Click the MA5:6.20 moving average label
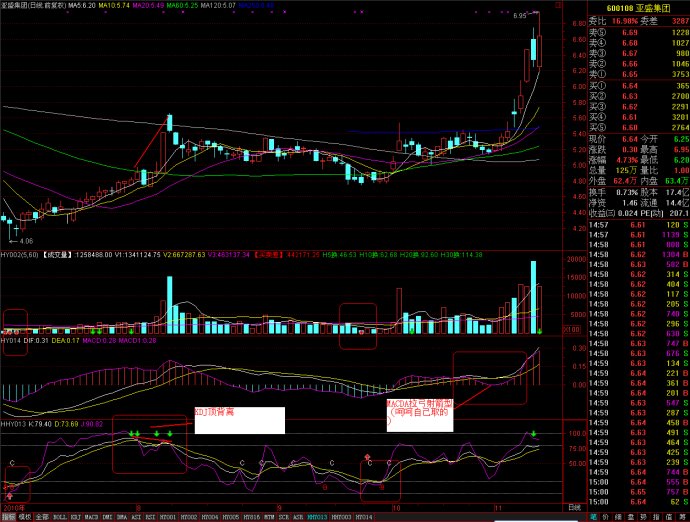 82,5
